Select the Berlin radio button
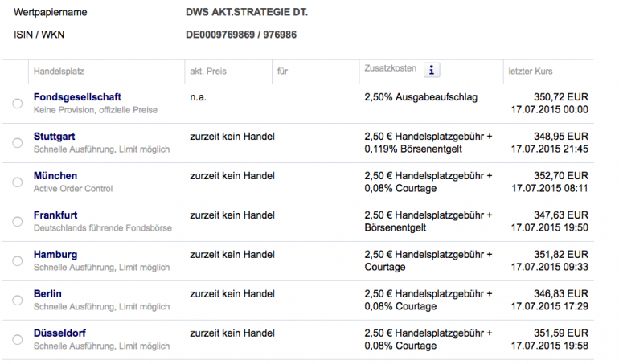 click(18, 301)
